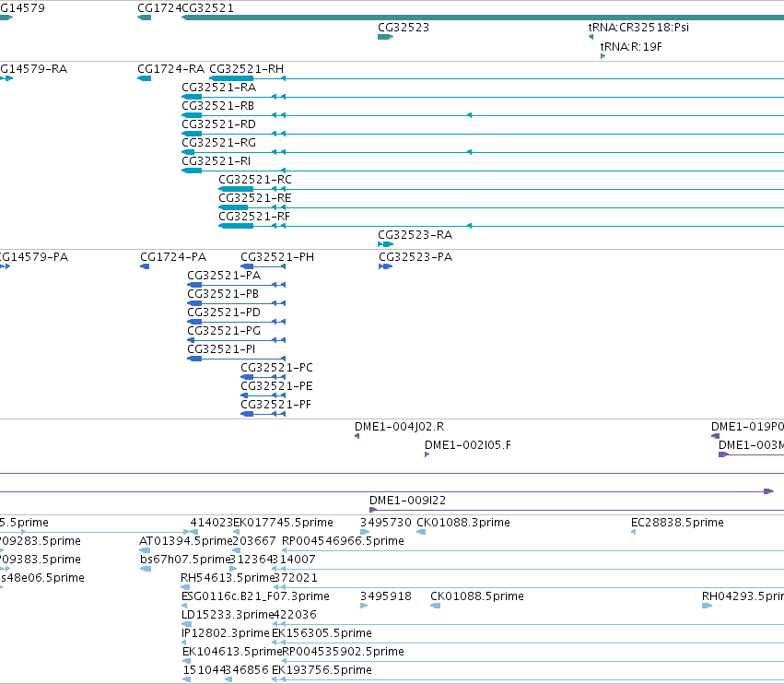Click the EK104613.5prime EST label

tap(232, 652)
